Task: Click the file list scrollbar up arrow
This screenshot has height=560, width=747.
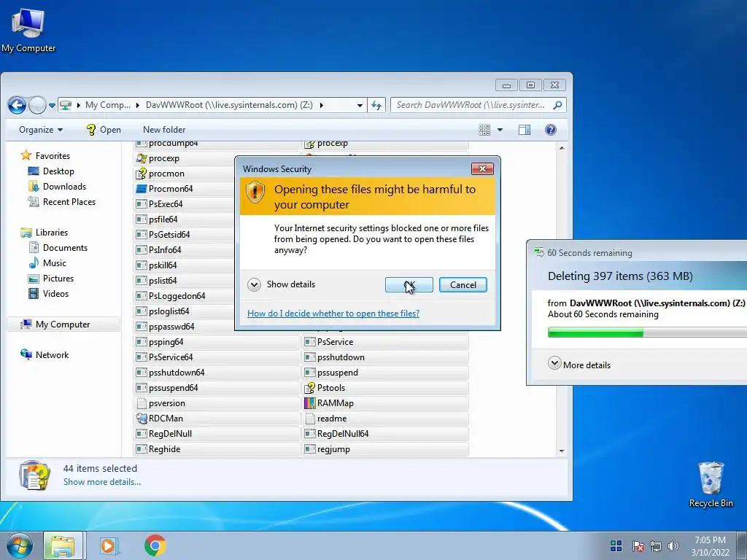Action: (562, 148)
